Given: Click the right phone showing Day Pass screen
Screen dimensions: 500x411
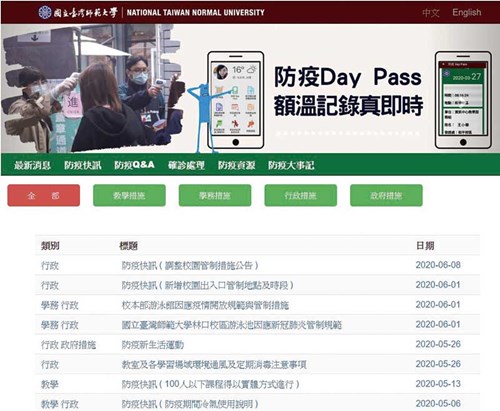Looking at the screenshot, I should pyautogui.click(x=463, y=100).
